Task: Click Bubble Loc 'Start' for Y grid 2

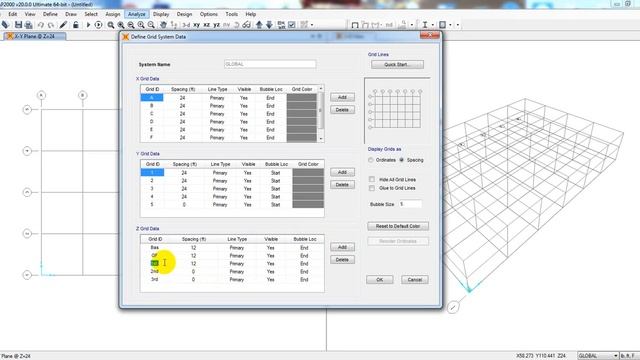Action: click(x=276, y=181)
